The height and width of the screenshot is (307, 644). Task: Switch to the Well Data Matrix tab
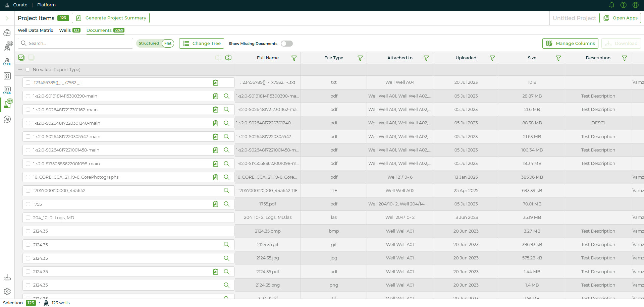tap(35, 30)
